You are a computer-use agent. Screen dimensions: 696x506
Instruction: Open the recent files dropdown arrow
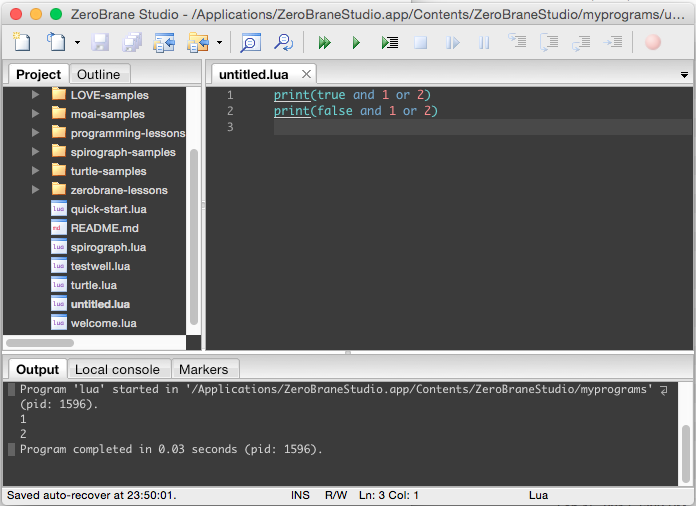pyautogui.click(x=77, y=43)
